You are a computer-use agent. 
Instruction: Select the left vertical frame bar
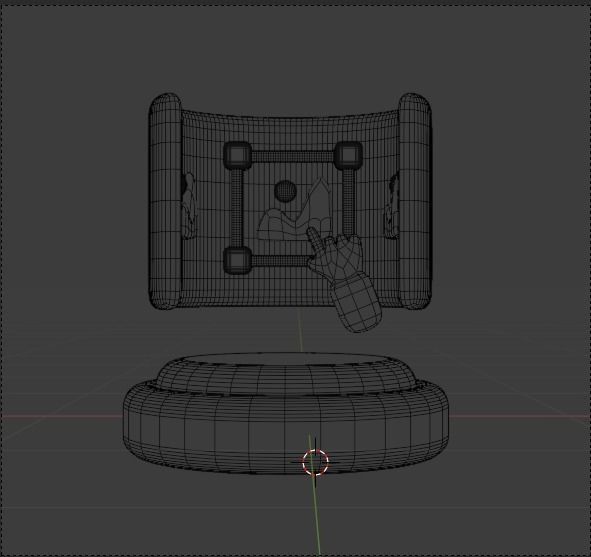[237, 208]
